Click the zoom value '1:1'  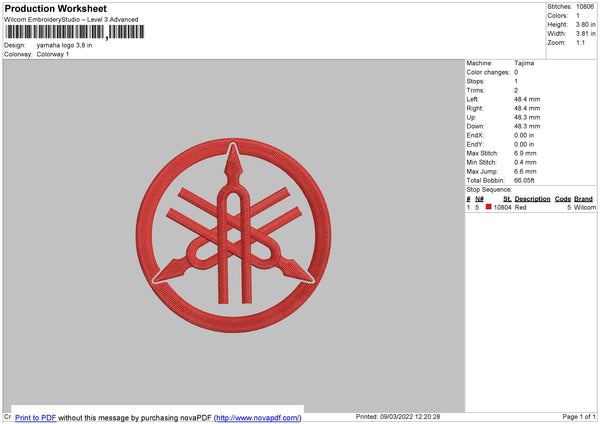point(580,42)
